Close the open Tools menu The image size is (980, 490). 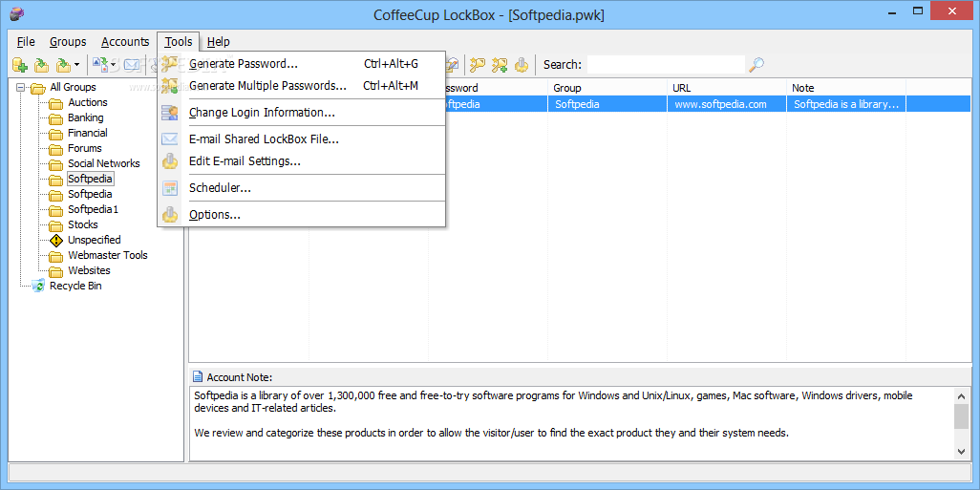pyautogui.click(x=179, y=42)
